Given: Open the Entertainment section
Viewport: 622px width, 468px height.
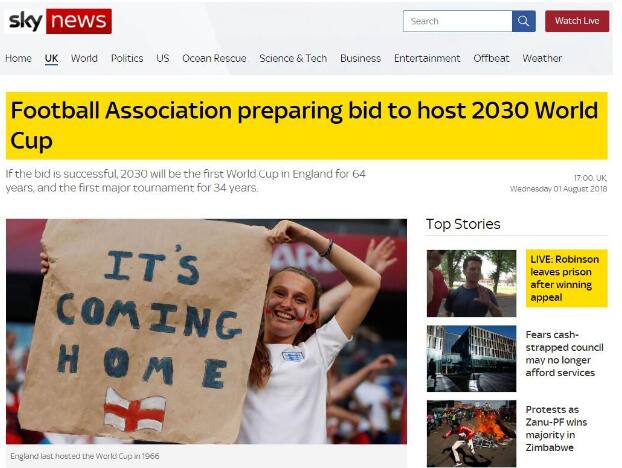Looking at the screenshot, I should 427,58.
